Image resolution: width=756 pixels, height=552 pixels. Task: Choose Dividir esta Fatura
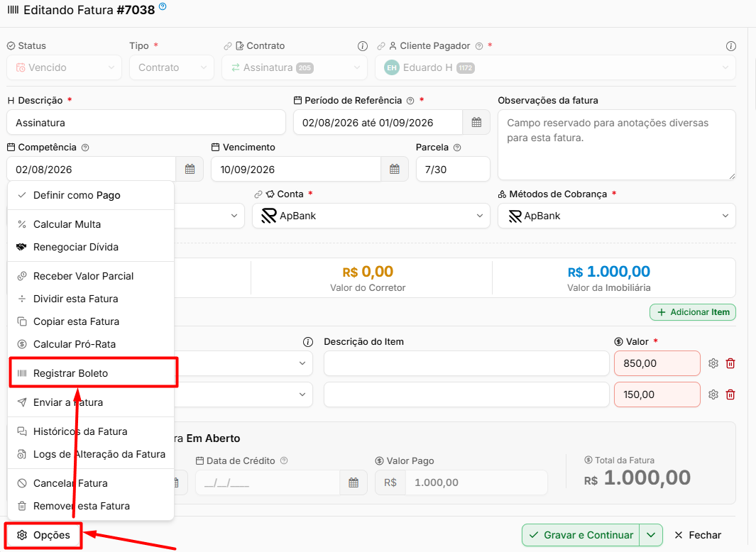(91, 299)
